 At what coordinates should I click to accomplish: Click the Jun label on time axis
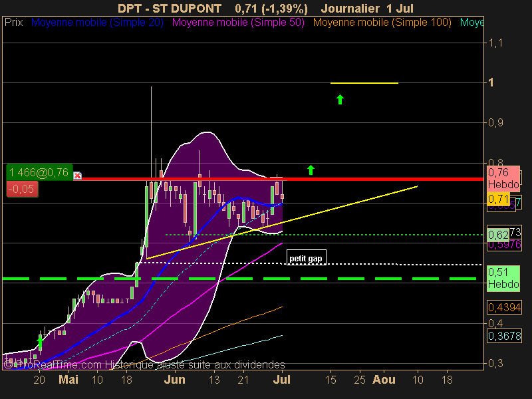[175, 379]
